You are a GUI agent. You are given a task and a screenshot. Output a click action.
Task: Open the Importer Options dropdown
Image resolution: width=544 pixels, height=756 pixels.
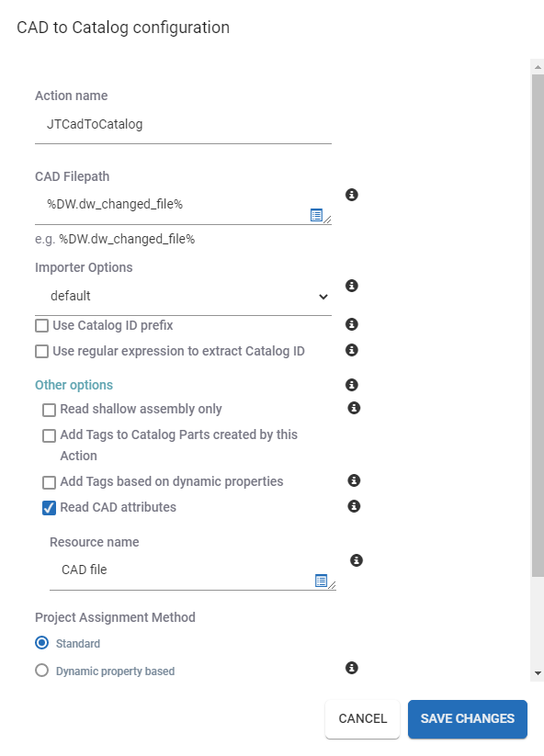[x=183, y=296]
